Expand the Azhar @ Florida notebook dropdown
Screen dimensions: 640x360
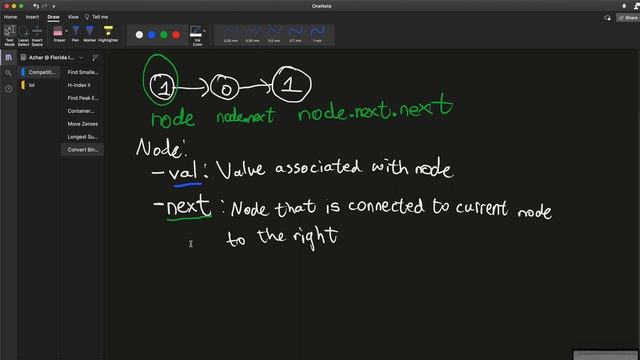81,58
